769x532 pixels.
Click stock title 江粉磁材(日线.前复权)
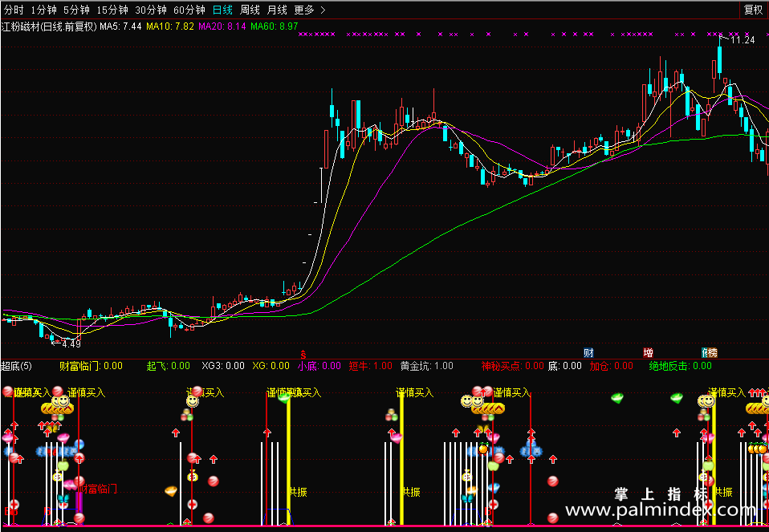pyautogui.click(x=49, y=26)
